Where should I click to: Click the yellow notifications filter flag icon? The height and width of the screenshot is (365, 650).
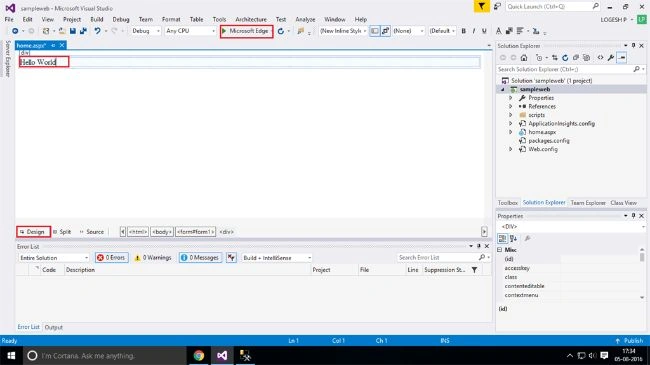tap(481, 6)
